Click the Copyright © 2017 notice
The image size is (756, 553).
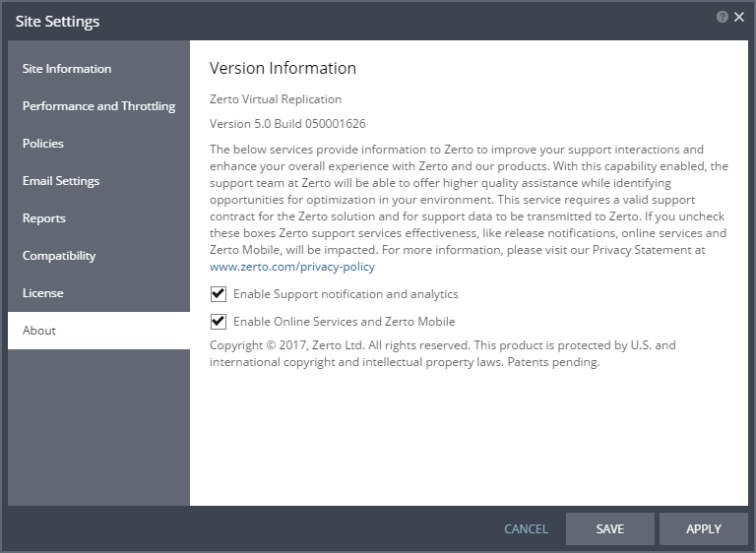[443, 353]
